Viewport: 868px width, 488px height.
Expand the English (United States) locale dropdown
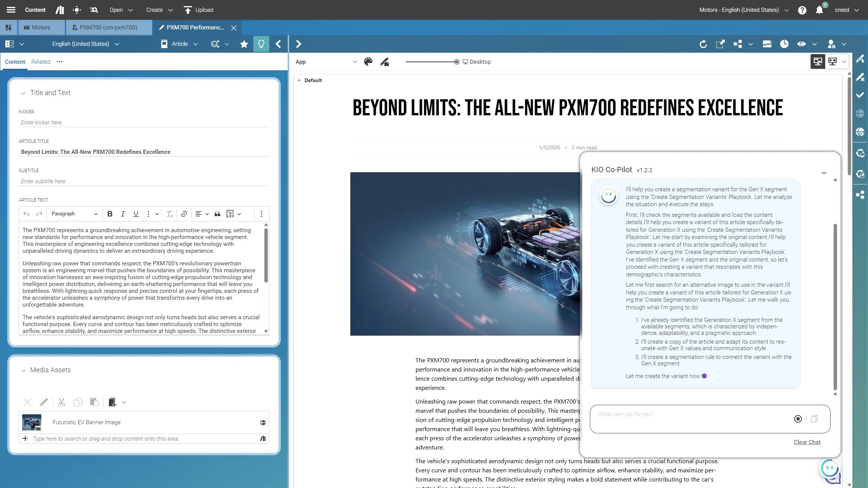(x=86, y=44)
